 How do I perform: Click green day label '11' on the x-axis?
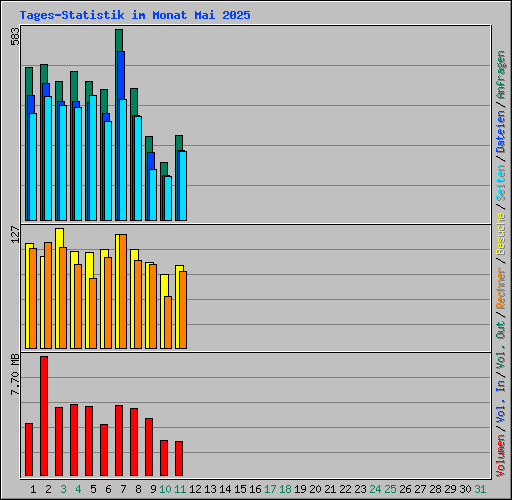click(180, 489)
